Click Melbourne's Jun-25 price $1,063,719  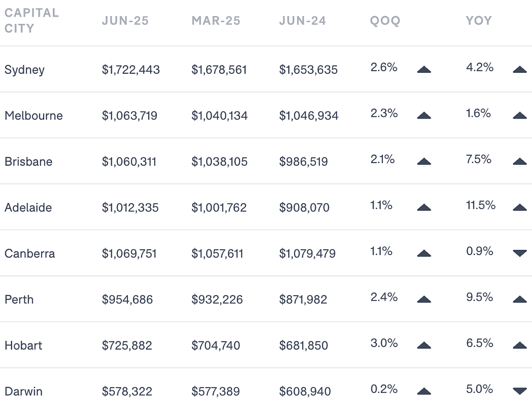129,116
